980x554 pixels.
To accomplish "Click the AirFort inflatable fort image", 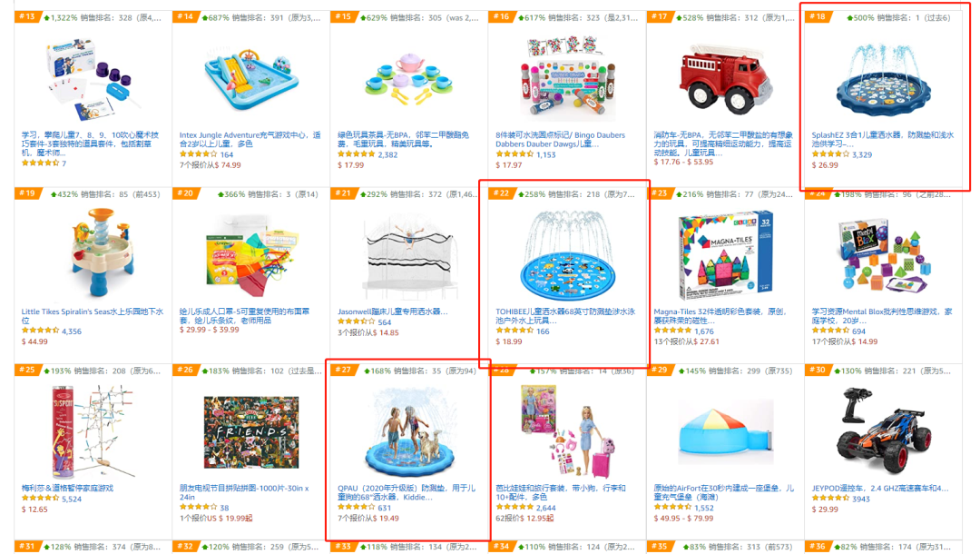I will point(726,433).
